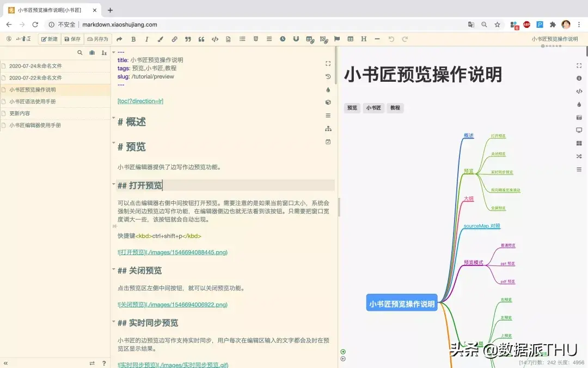Click the clock time-insert icon
Viewport: 588px width, 368px height.
(283, 39)
